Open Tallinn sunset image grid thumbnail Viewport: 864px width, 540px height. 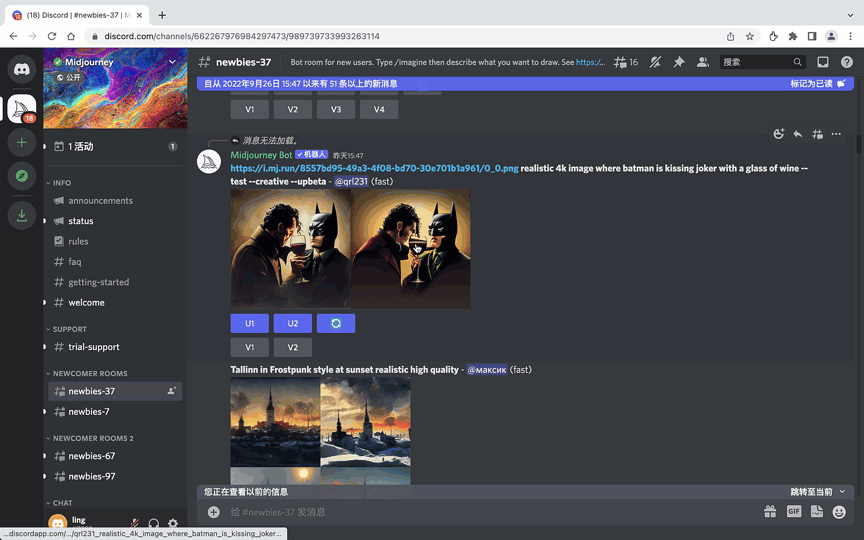tap(320, 430)
